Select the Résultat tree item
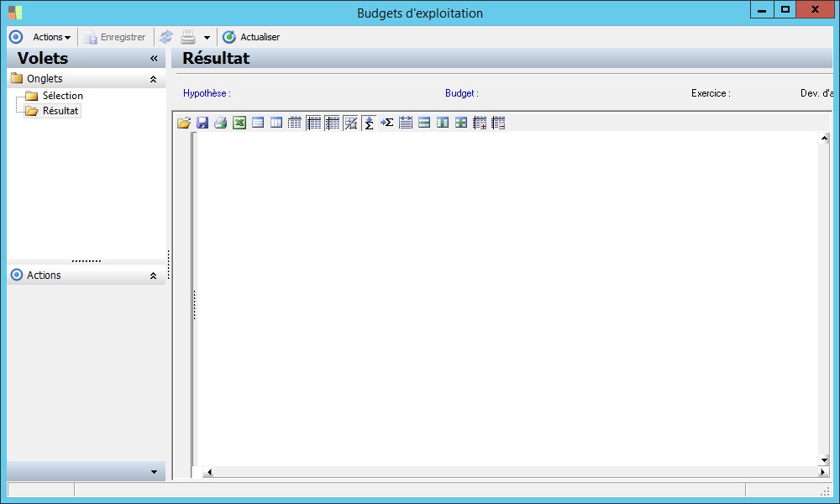 coord(60,111)
